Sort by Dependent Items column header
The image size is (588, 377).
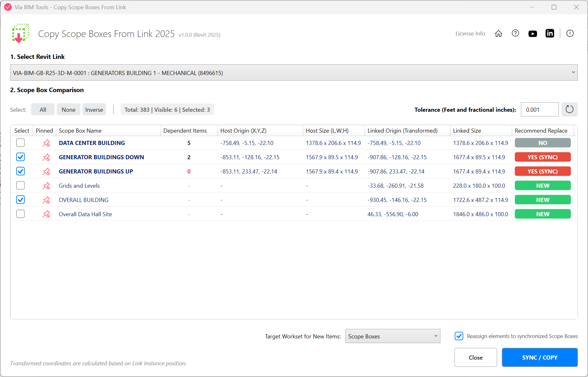[x=189, y=131]
